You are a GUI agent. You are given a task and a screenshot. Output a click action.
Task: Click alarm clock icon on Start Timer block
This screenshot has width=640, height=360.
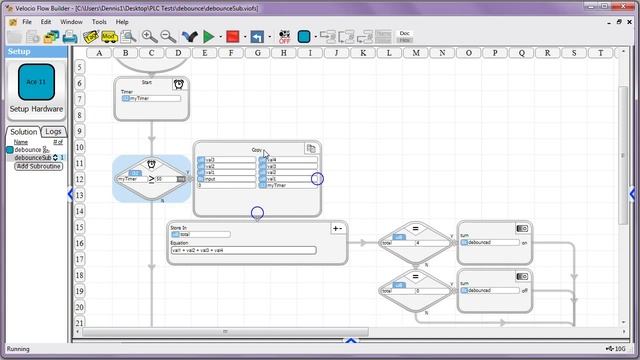point(179,84)
